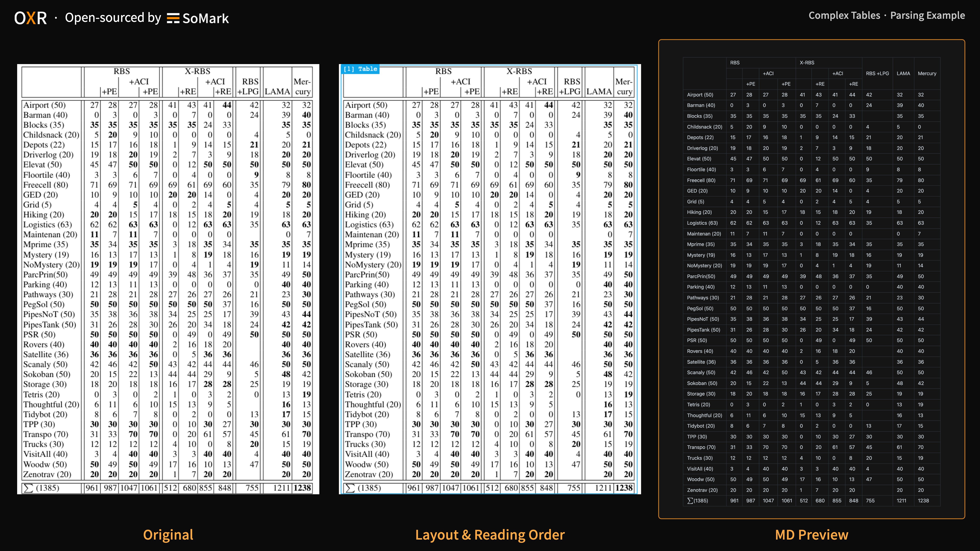Click '∑(1385)' total row label in MD Preview
The width and height of the screenshot is (980, 551).
coord(698,501)
